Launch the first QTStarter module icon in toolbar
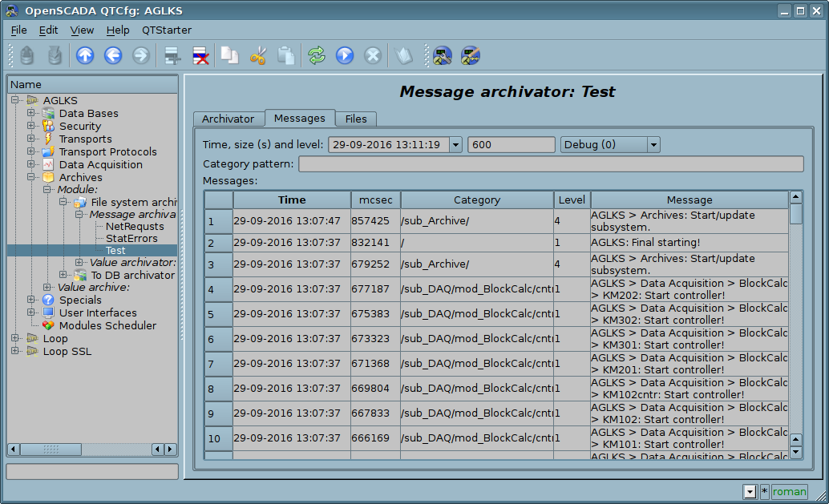Viewport: 829px width, 504px height. click(442, 55)
